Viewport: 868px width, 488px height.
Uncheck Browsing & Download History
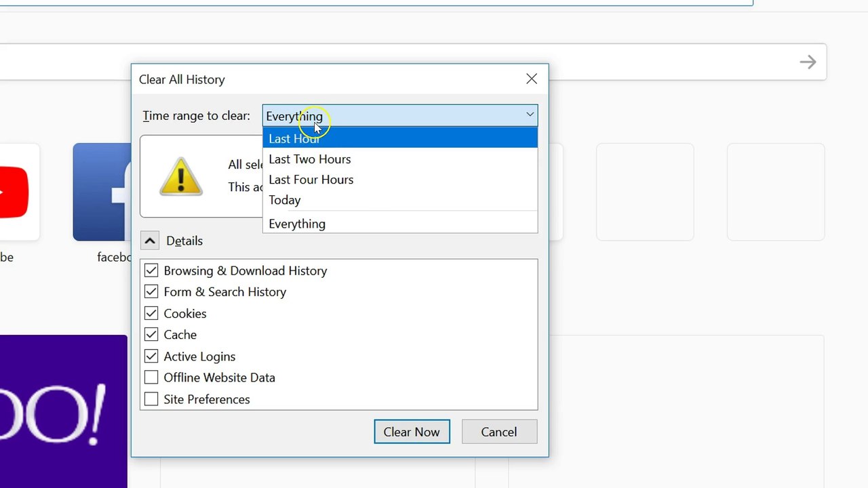pos(151,270)
